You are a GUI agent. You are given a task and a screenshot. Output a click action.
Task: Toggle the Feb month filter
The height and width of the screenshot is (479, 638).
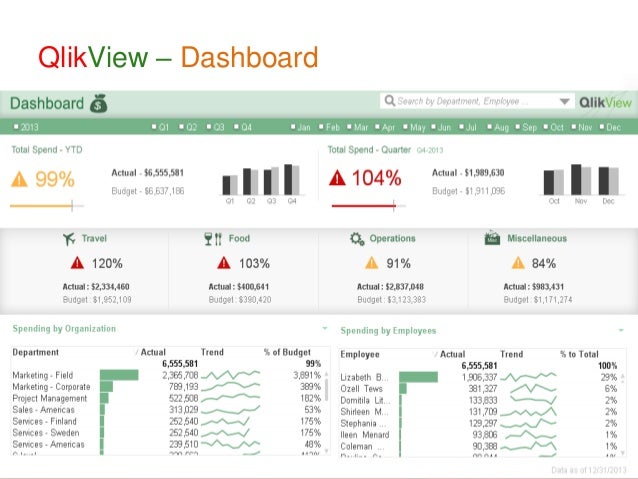pyautogui.click(x=330, y=127)
